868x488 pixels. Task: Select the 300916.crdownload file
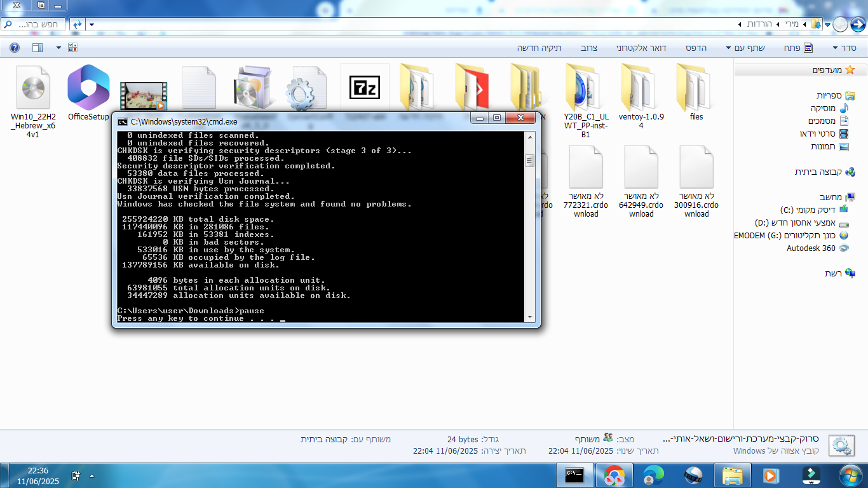click(696, 182)
